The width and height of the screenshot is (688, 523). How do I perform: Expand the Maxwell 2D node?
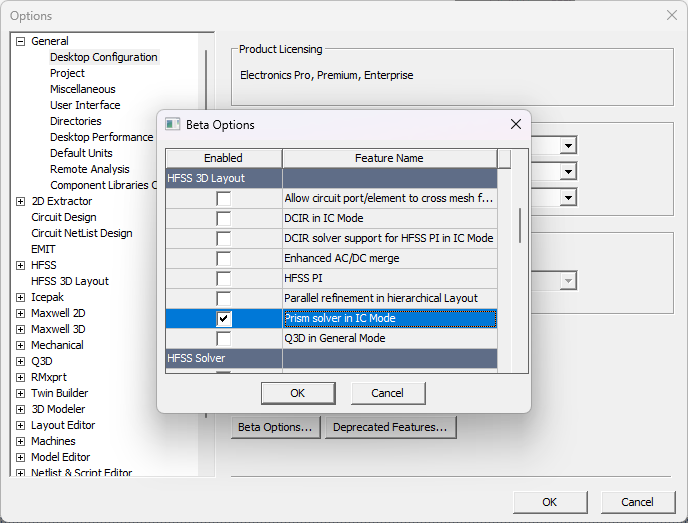pyautogui.click(x=20, y=313)
